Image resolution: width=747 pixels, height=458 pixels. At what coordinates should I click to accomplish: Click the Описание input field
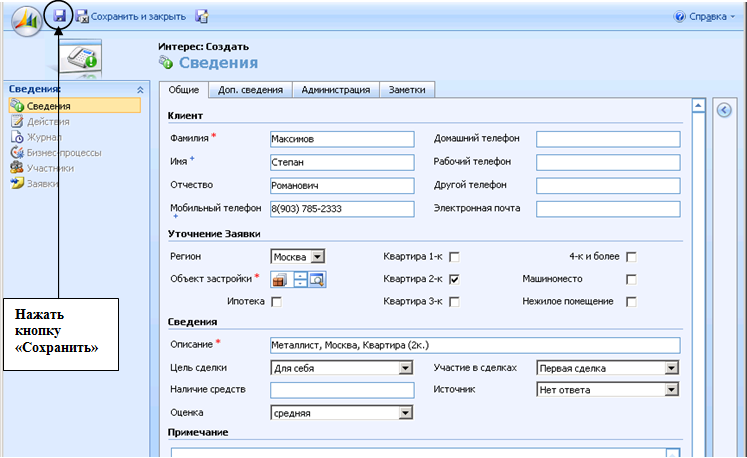tap(475, 345)
